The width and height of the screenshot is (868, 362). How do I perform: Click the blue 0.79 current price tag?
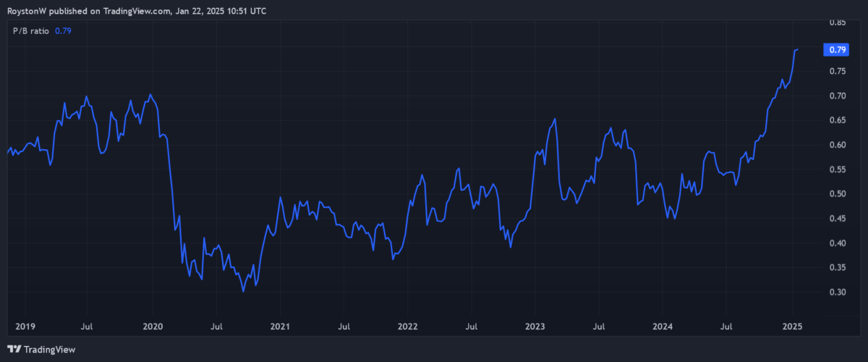click(838, 50)
